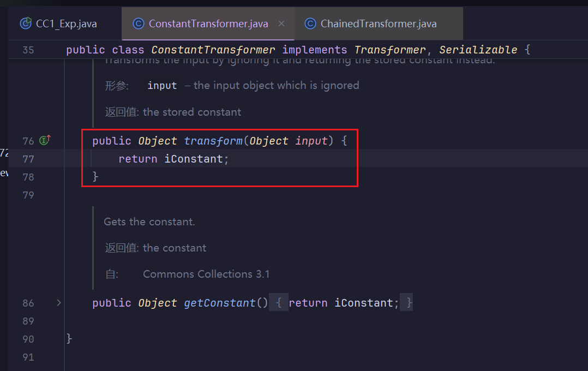This screenshot has width=588, height=371.
Task: Select the ConstantTransformer.java tab
Action: 208,23
